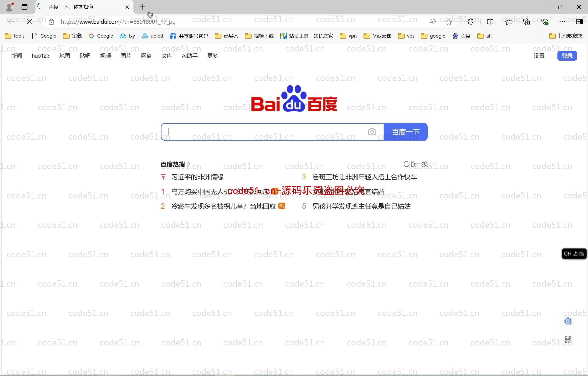View site information lock icon
Viewport: 588px width, 376px height.
[51, 22]
